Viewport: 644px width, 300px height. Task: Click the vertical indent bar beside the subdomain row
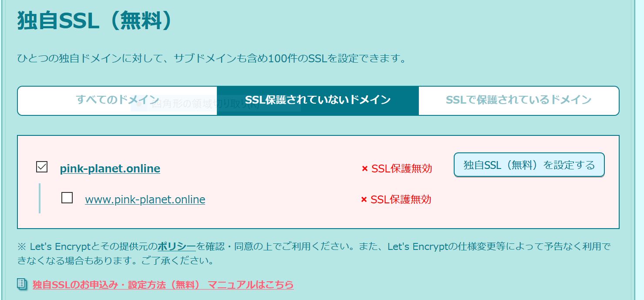pyautogui.click(x=40, y=198)
